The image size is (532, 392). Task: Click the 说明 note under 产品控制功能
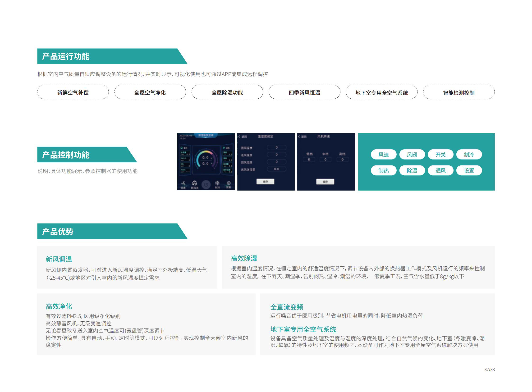click(87, 171)
